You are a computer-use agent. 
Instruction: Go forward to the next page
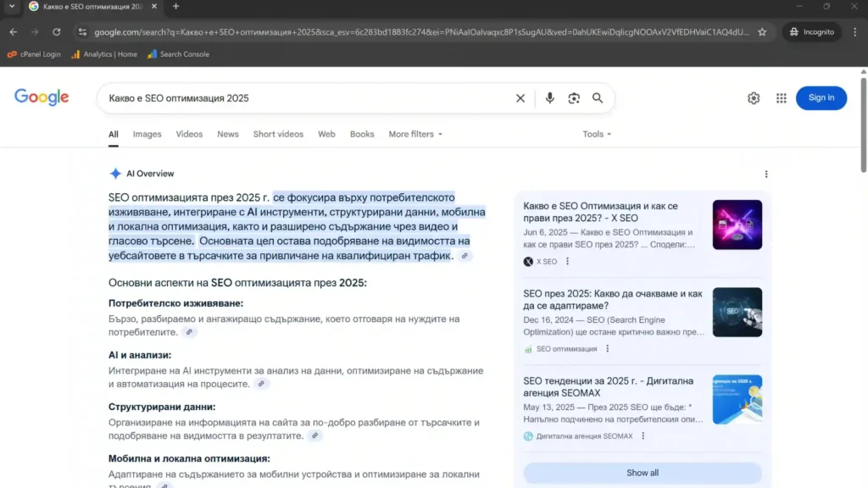coord(35,32)
